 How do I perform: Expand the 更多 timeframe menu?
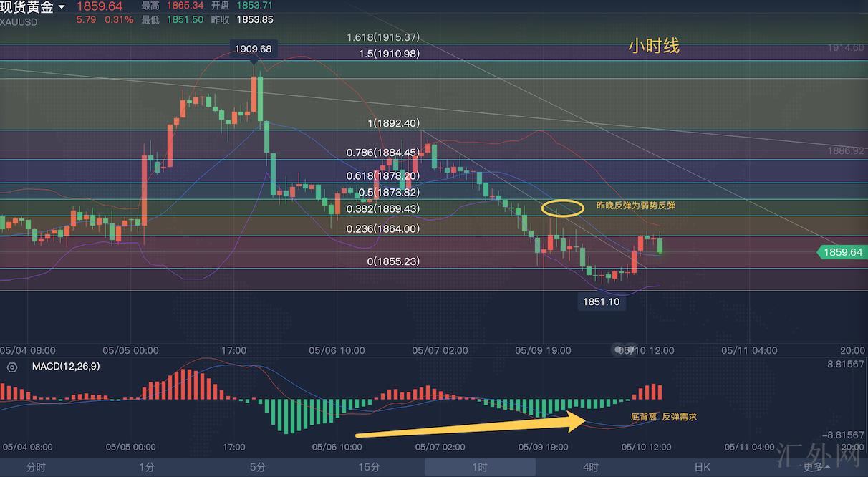pyautogui.click(x=817, y=468)
